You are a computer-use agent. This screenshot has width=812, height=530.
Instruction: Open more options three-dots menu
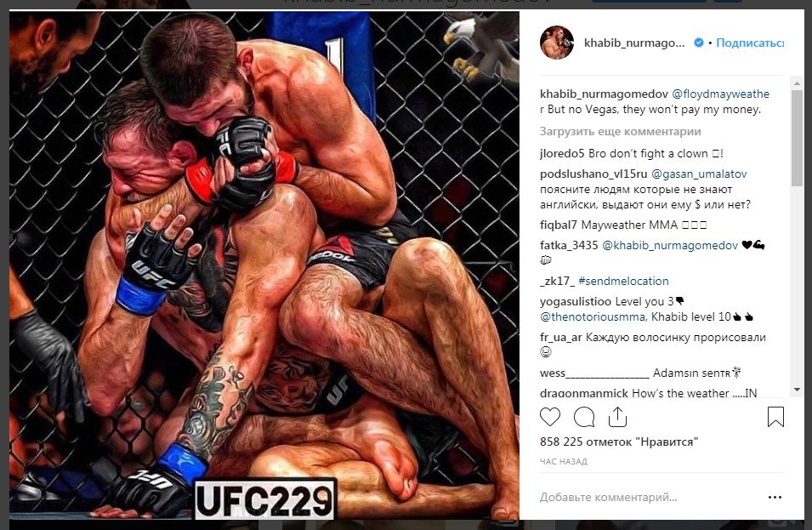[775, 498]
